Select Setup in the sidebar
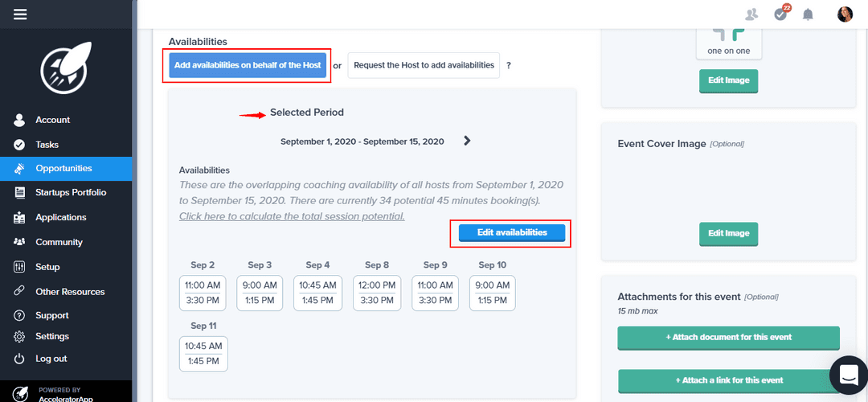Screen dimensions: 868x402 tap(47, 266)
